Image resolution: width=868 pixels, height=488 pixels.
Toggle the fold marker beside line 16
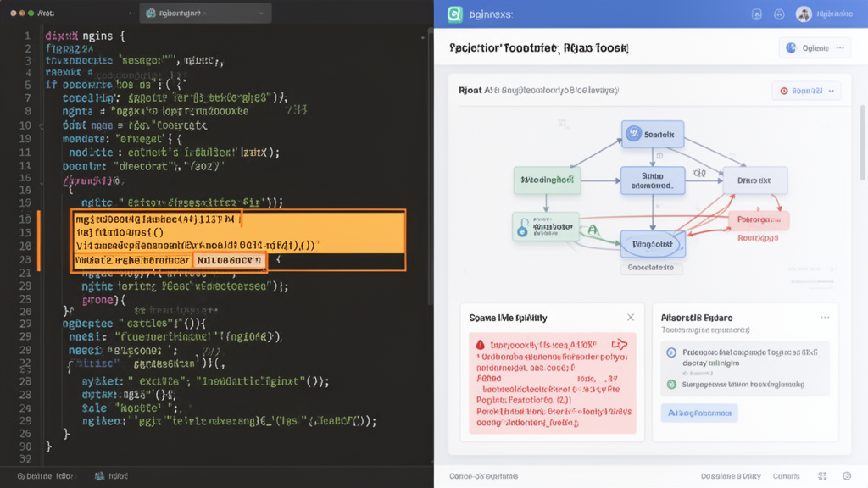click(41, 182)
